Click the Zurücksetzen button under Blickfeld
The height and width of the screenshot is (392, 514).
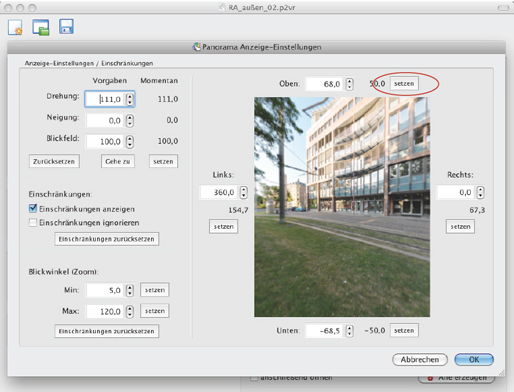point(54,161)
